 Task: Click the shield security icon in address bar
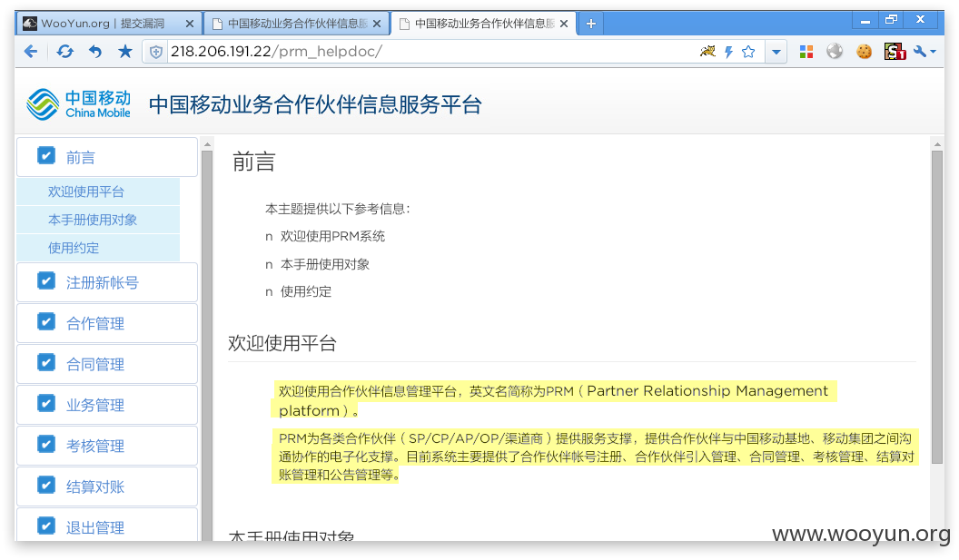[x=156, y=52]
